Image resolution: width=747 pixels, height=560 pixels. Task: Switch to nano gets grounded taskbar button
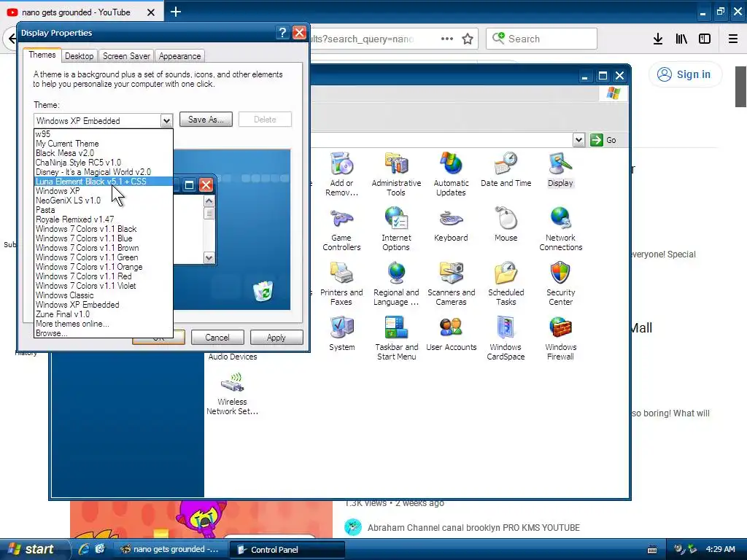point(171,550)
